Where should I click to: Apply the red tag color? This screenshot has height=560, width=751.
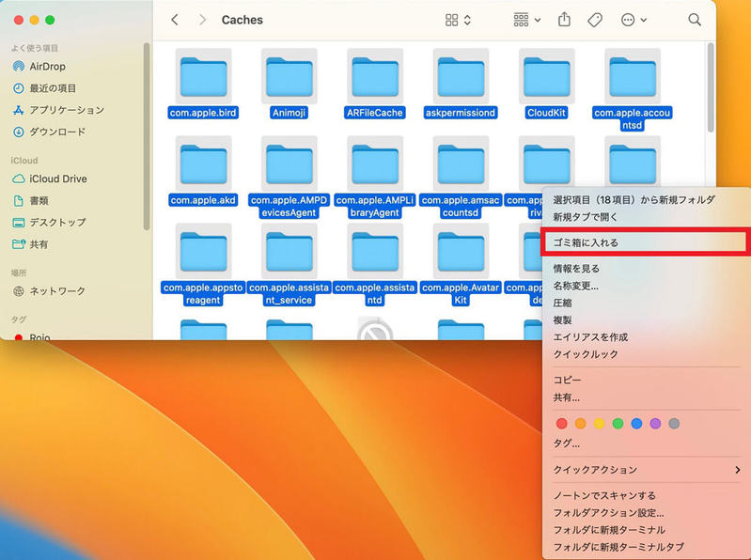[562, 423]
